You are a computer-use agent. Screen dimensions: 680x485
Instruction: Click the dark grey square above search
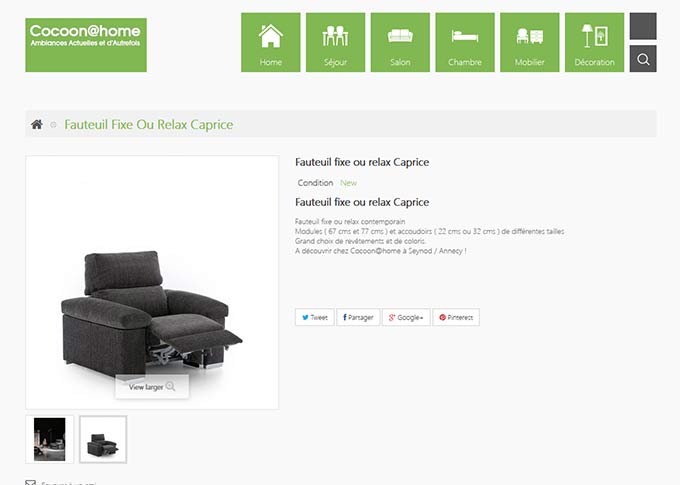[x=643, y=26]
